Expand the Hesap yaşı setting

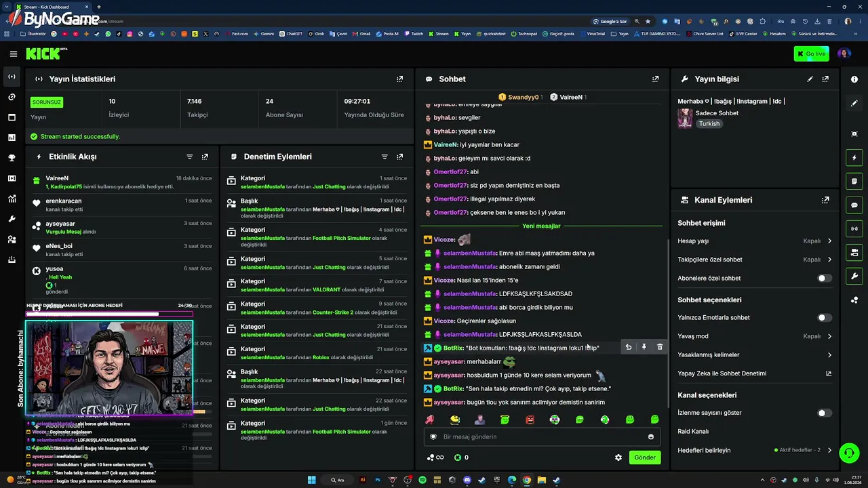click(x=755, y=241)
